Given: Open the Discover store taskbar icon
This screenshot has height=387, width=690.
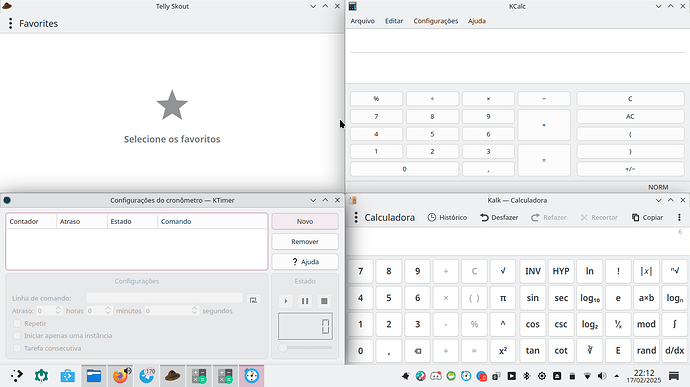Looking at the screenshot, I should point(68,376).
